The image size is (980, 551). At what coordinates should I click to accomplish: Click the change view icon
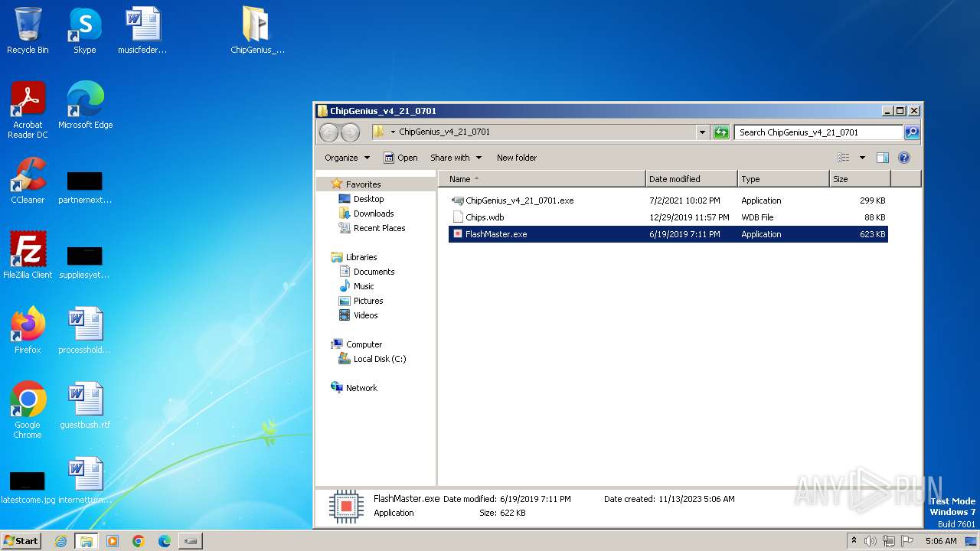[x=844, y=158]
